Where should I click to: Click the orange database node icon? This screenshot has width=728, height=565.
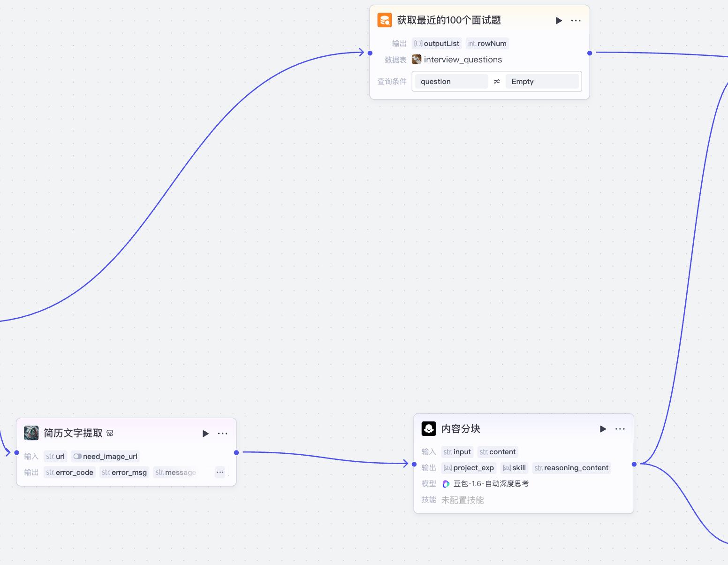click(x=385, y=20)
